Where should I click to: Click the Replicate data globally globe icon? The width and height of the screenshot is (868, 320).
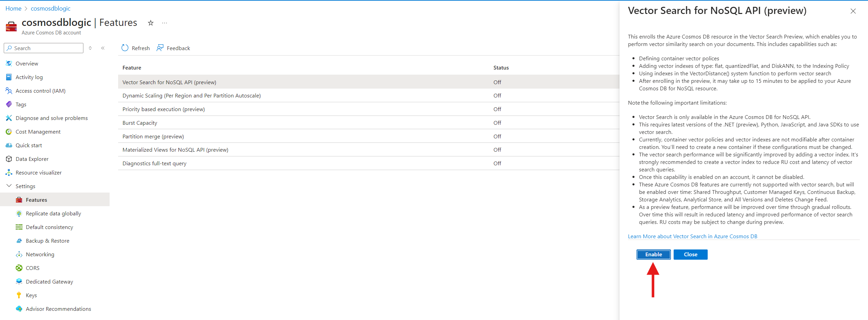[19, 213]
